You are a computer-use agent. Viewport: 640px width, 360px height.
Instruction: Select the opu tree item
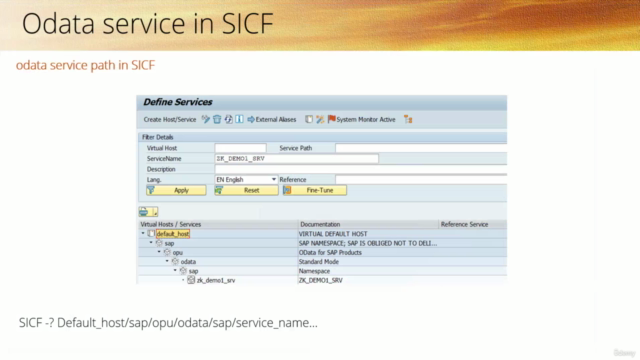point(178,253)
